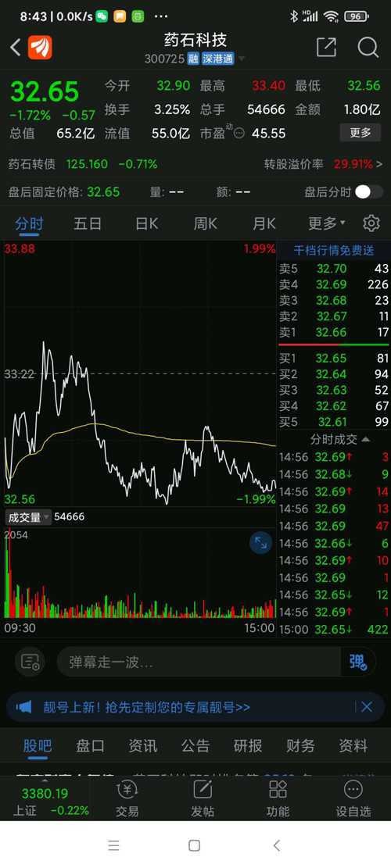Open the Android recent-apps menu button
This screenshot has width=391, height=868.
113,845
